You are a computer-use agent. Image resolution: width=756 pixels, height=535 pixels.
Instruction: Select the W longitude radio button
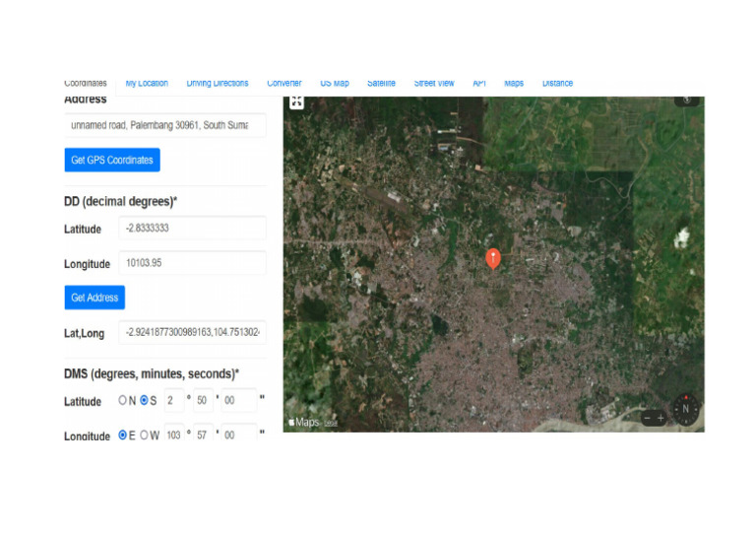pyautogui.click(x=144, y=435)
